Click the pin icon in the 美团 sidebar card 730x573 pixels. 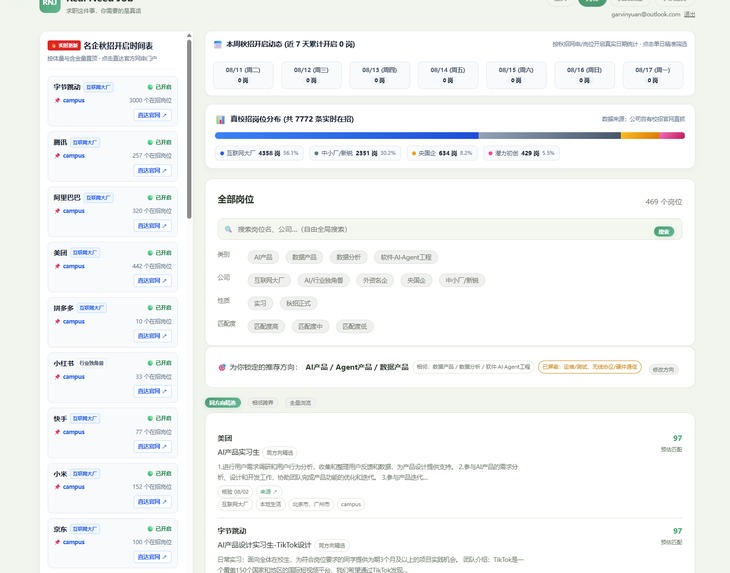[57, 267]
